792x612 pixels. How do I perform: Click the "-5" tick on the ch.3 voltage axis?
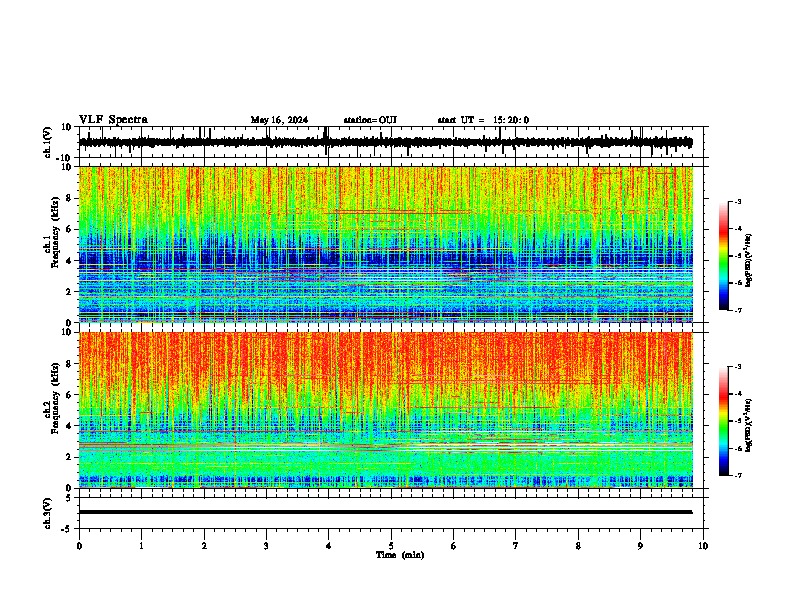(67, 529)
